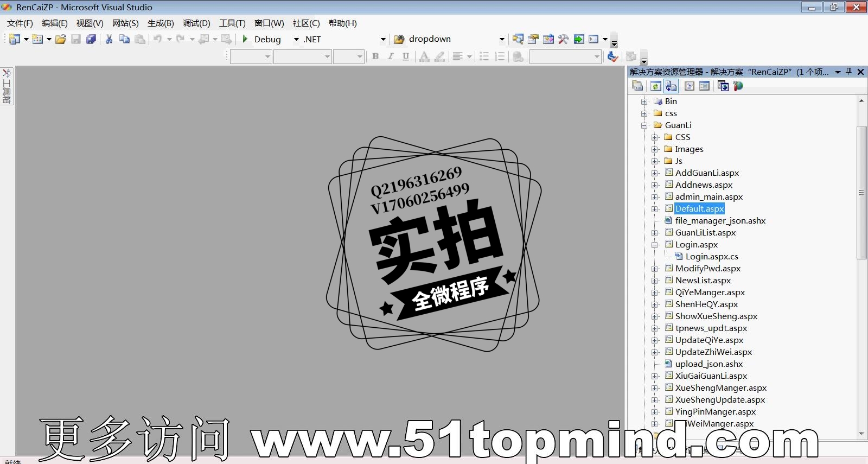
Task: Toggle Bold formatting button
Action: (375, 56)
